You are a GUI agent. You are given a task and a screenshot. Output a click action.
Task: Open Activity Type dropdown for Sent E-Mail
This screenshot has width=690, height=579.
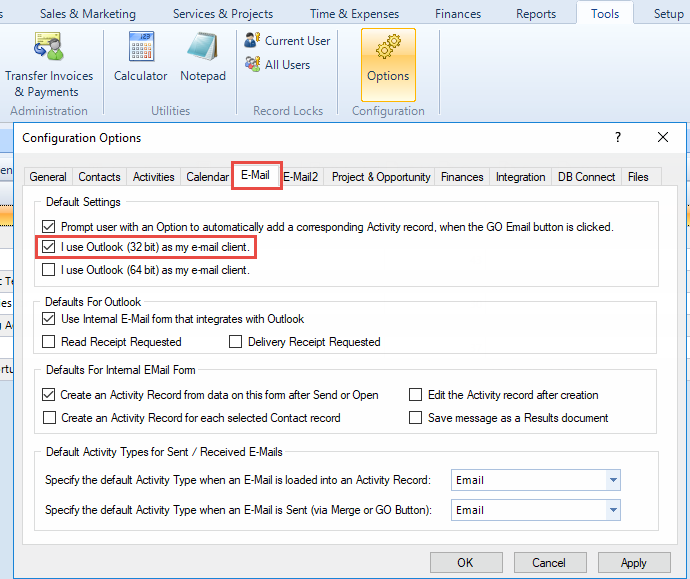[613, 510]
